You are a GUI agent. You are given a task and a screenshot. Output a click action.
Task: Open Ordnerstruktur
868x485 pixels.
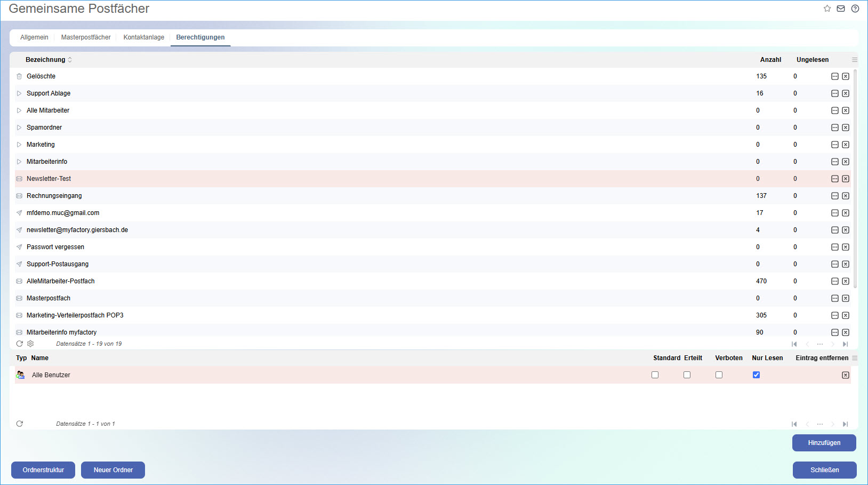point(43,470)
